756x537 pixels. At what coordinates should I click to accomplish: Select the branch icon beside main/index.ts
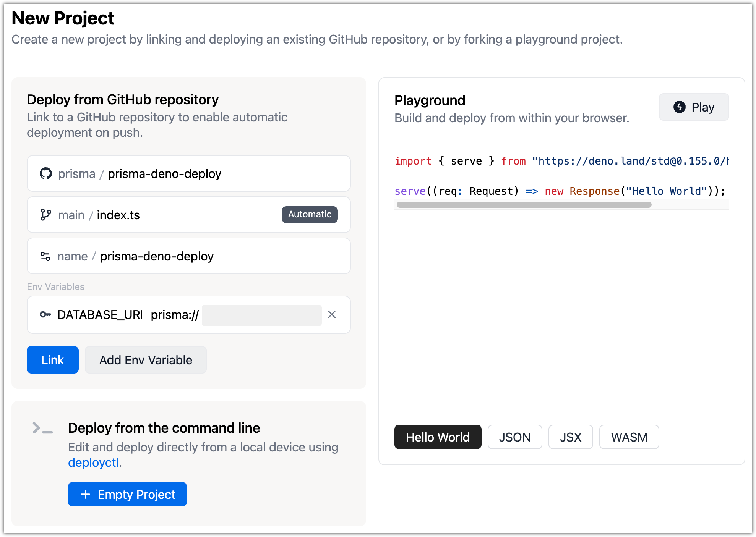[46, 215]
